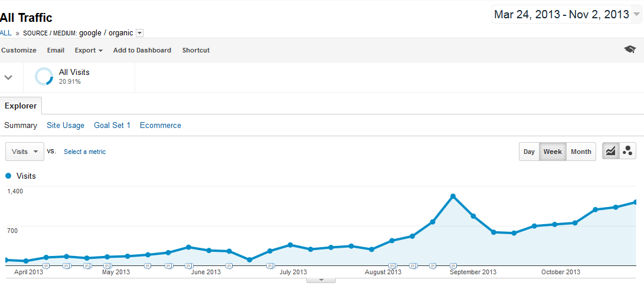This screenshot has width=644, height=289.
Task: Click the 20.91% segment percentage
Action: click(x=70, y=82)
